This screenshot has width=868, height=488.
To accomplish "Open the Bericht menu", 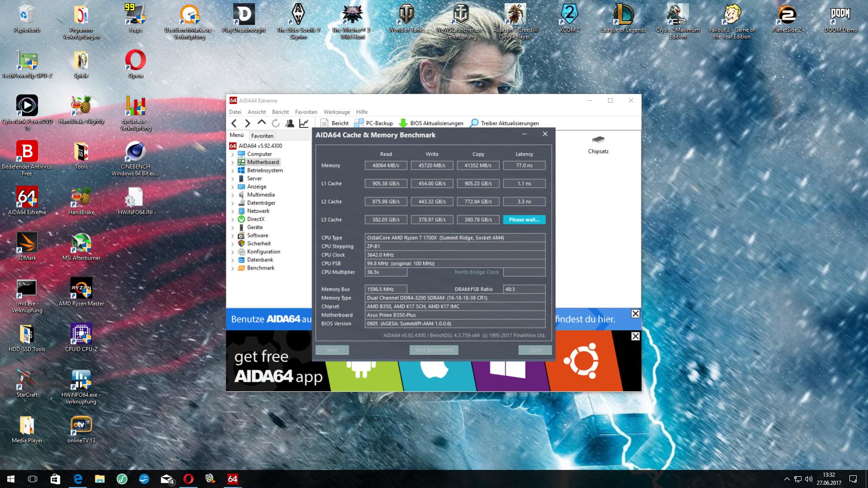I will (280, 112).
